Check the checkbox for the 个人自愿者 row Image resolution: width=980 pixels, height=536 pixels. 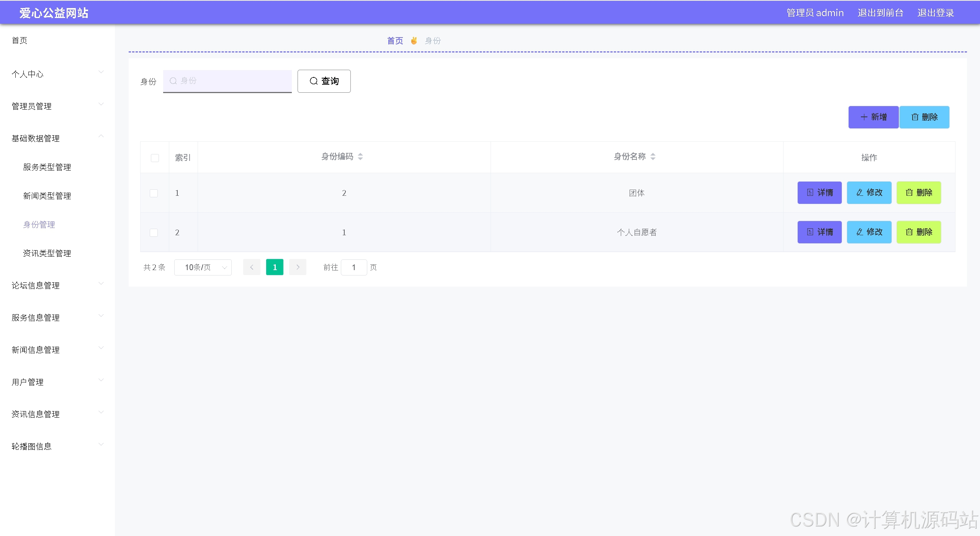point(154,233)
